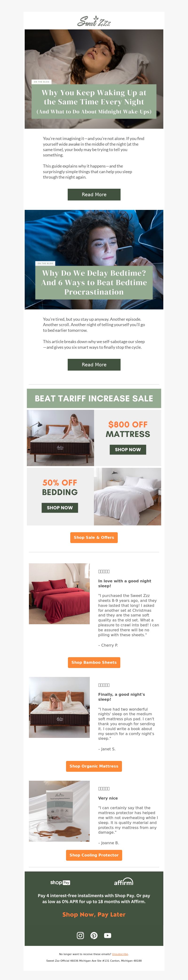Image resolution: width=188 pixels, height=980 pixels.
Task: Click the Sweet Zzz logo at top
Action: click(94, 21)
